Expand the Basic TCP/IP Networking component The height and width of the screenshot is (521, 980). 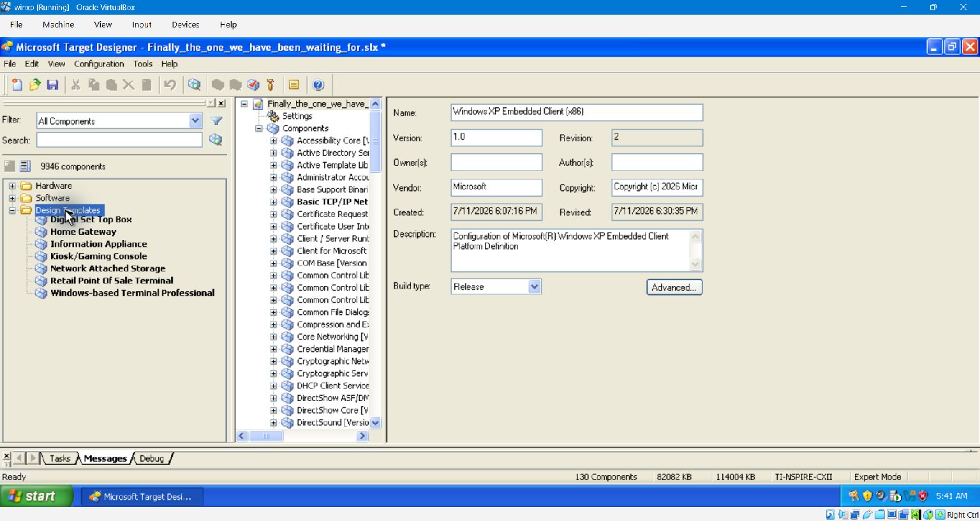pos(274,202)
